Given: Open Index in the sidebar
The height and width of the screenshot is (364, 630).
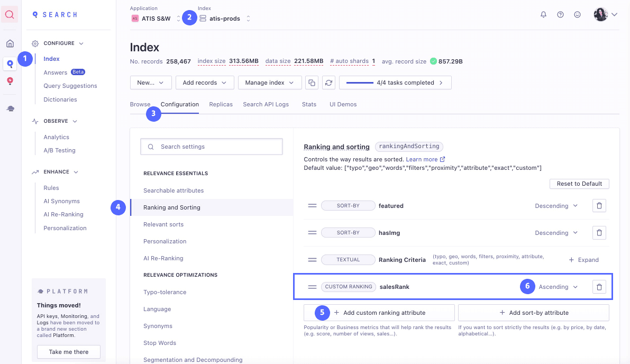Looking at the screenshot, I should point(51,59).
